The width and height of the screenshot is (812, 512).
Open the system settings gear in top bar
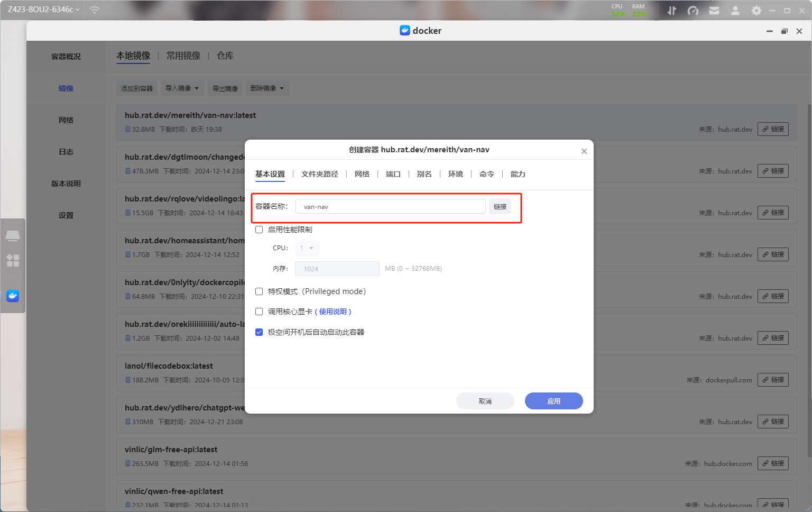coord(756,10)
